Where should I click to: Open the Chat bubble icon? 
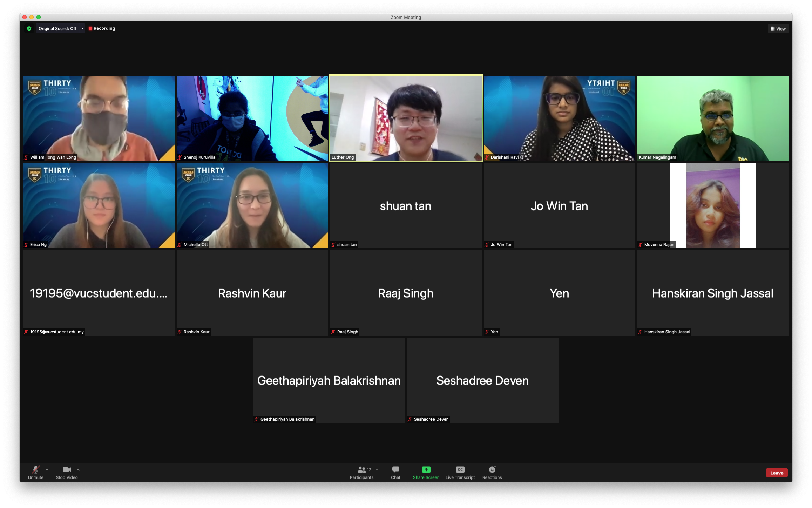395,469
